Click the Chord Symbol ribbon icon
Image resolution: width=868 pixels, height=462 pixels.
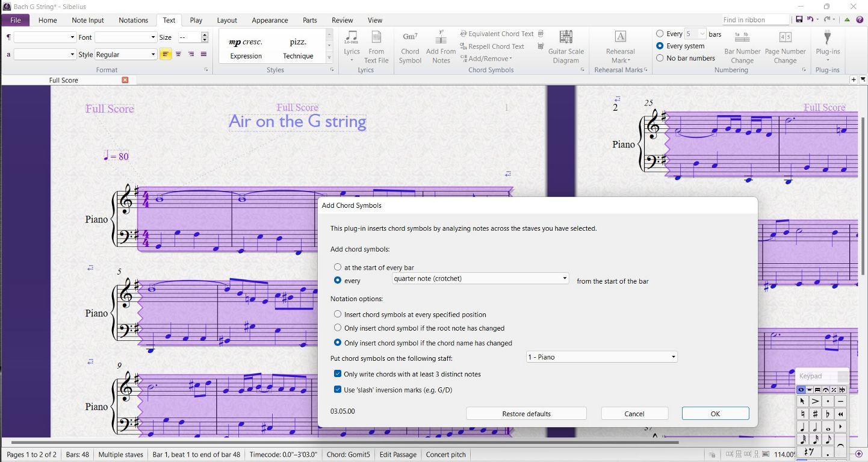[410, 47]
